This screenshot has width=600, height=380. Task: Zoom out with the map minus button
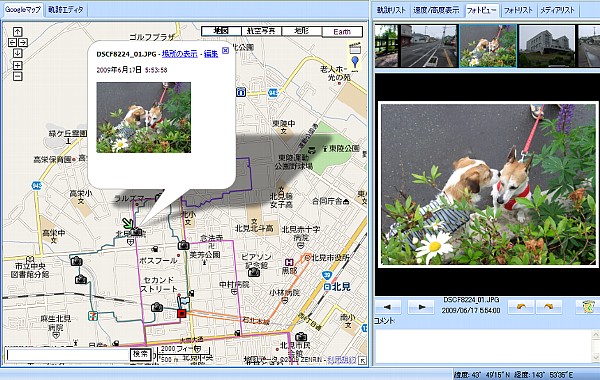point(18,76)
